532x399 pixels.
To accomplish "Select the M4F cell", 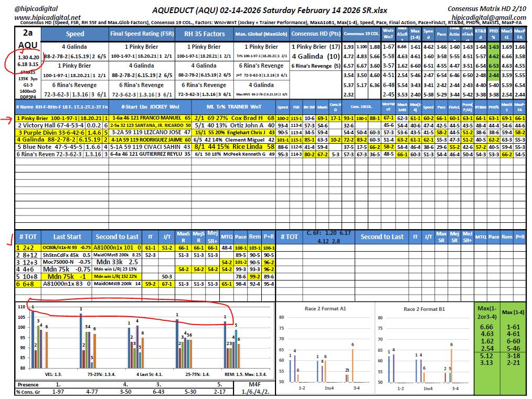I will point(254,384).
